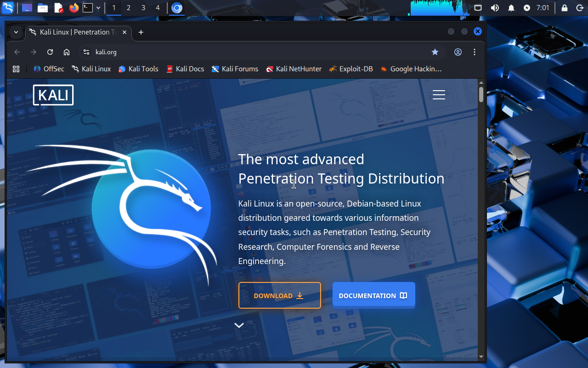Image resolution: width=588 pixels, height=368 pixels.
Task: Click the DOWNLOAD button
Action: click(x=279, y=295)
